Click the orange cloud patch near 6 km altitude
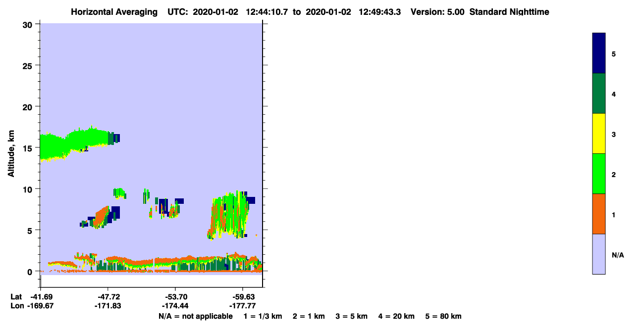644x330 pixels. point(102,216)
